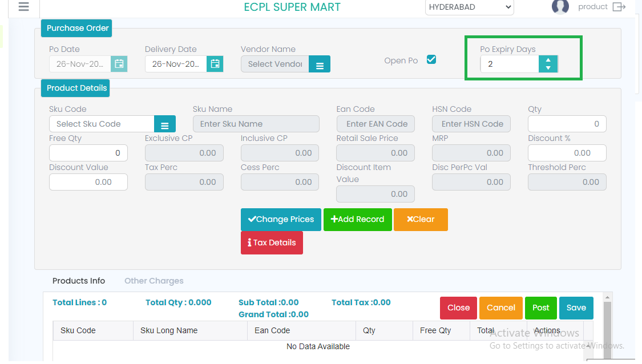Click the MRP field
The height and width of the screenshot is (364, 642).
471,153
